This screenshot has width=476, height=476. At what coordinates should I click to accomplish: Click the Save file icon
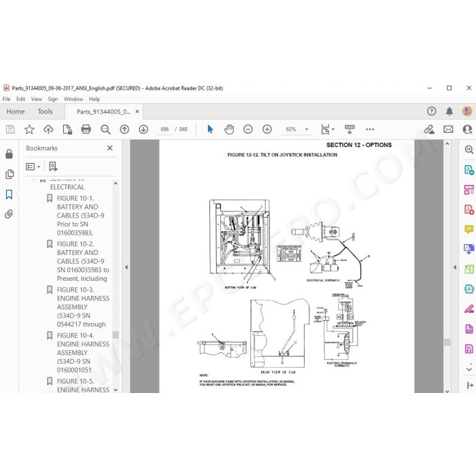[10, 129]
